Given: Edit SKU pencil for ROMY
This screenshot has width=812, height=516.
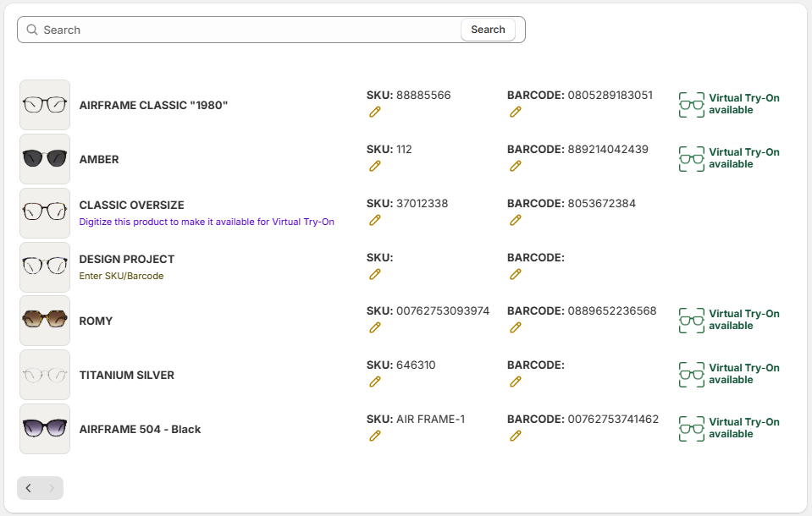Looking at the screenshot, I should click(x=375, y=327).
